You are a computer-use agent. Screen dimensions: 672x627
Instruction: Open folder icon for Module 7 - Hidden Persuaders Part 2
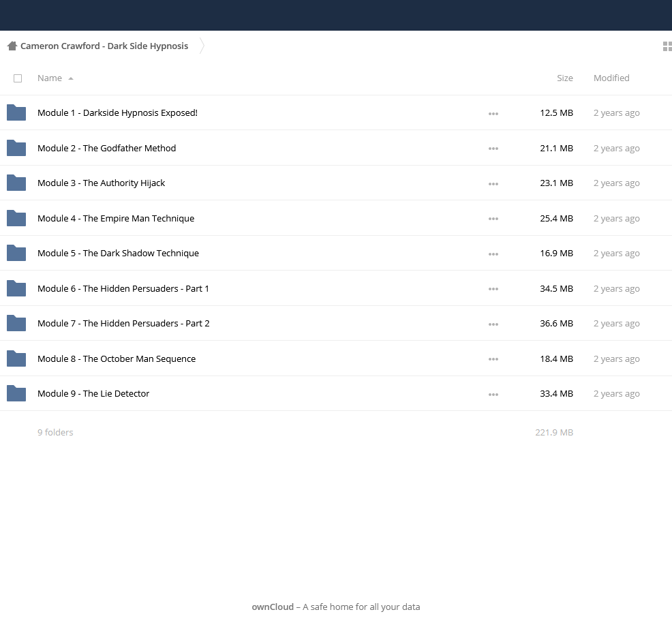16,323
